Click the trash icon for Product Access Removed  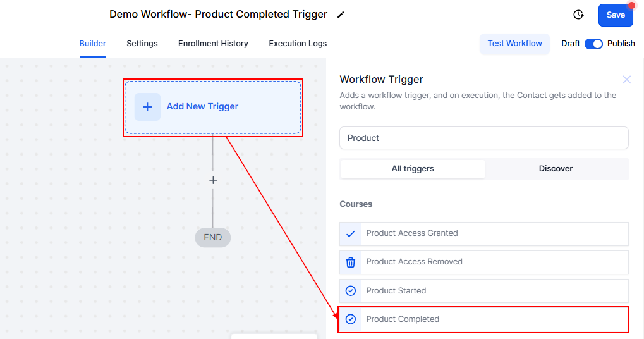click(351, 262)
